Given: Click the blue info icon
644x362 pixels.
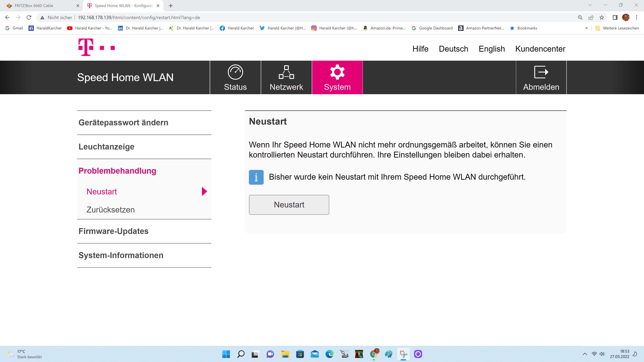Looking at the screenshot, I should [256, 177].
